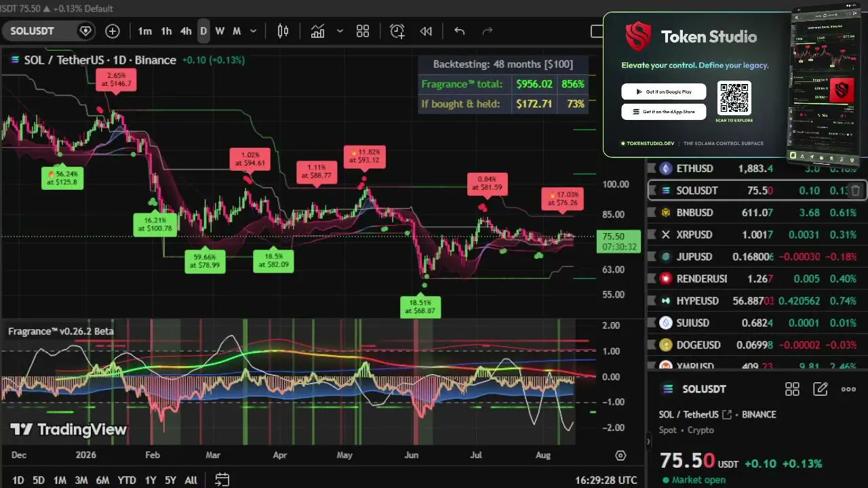Add a symbol with the plus icon
Viewport: 868px width, 488px height.
click(113, 31)
